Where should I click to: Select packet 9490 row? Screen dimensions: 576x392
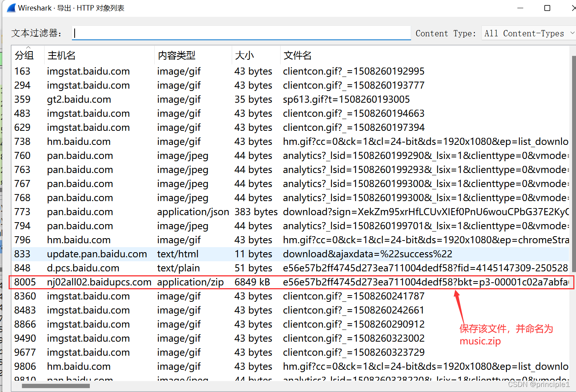tap(290, 338)
